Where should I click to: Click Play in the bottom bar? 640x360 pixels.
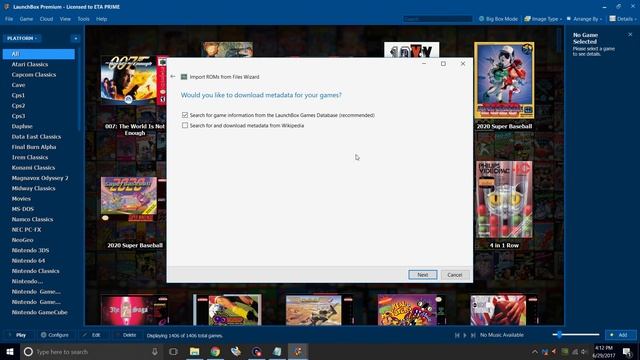point(17,335)
